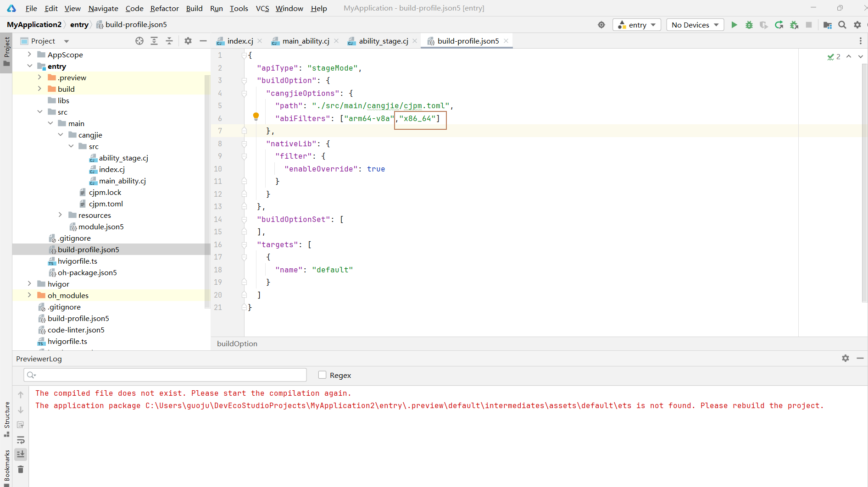Viewport: 868px width, 487px height.
Task: Collapse the entry module folder
Action: coord(29,66)
